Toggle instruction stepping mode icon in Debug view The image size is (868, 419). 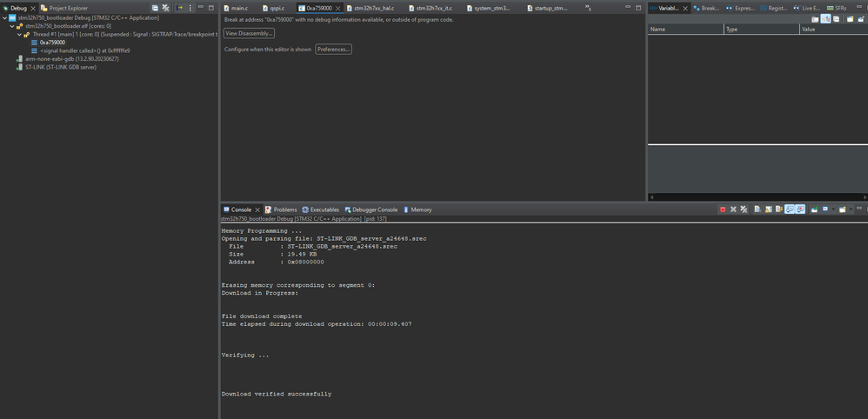(x=180, y=8)
